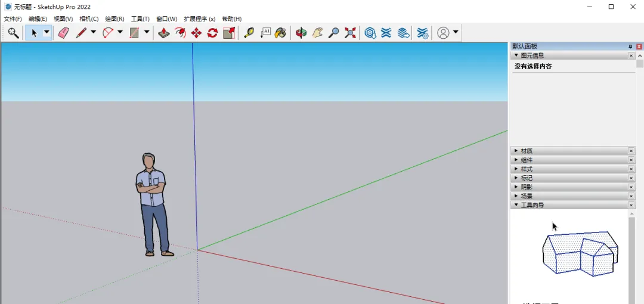Select the Eraser tool
Screen dimensions: 644x304
(x=63, y=33)
